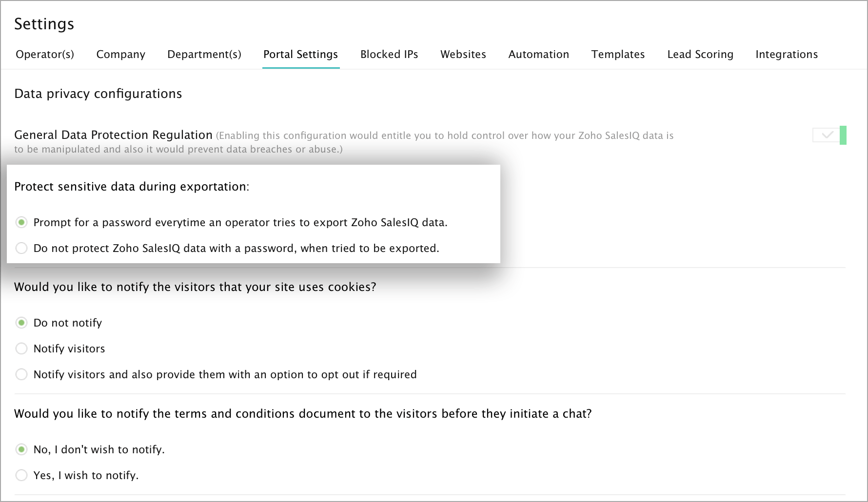This screenshot has width=868, height=502.
Task: Open the Operator(s) tab
Action: pos(45,54)
